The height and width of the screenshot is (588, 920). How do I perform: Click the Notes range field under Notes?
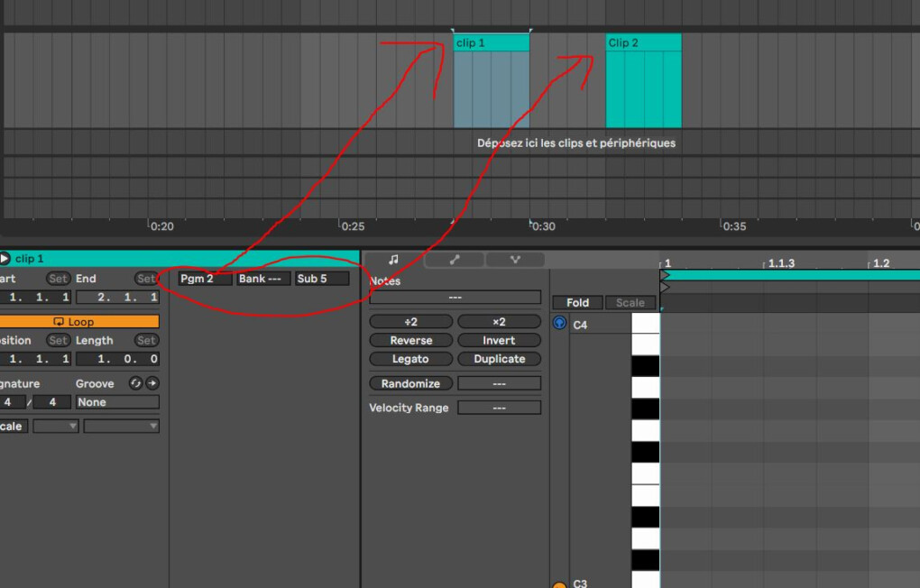tap(455, 298)
